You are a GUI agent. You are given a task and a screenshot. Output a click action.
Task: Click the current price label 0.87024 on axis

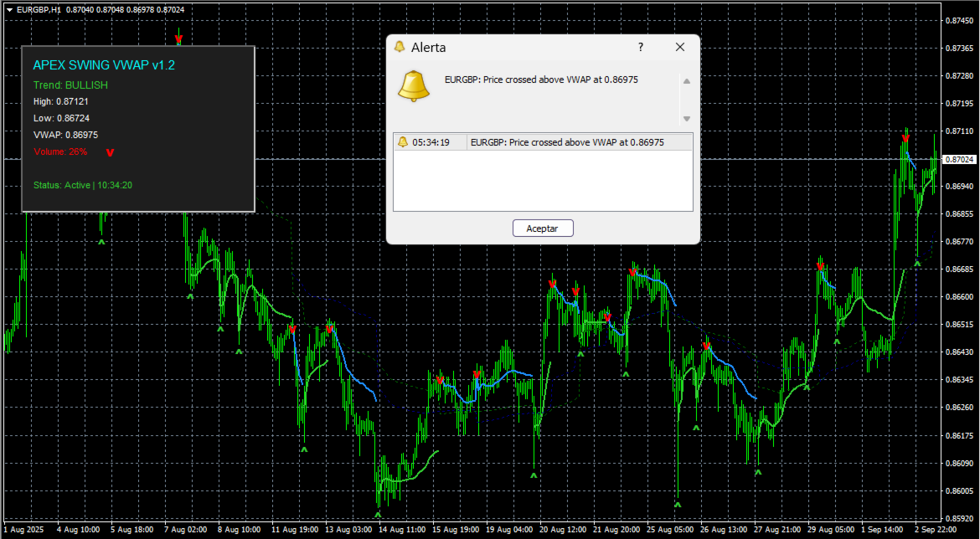pos(959,159)
